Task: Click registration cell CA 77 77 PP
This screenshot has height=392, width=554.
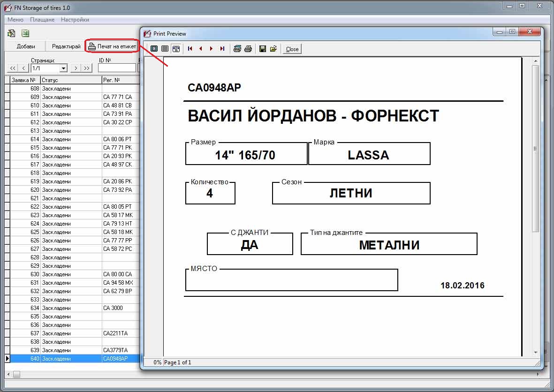Action: coord(121,241)
